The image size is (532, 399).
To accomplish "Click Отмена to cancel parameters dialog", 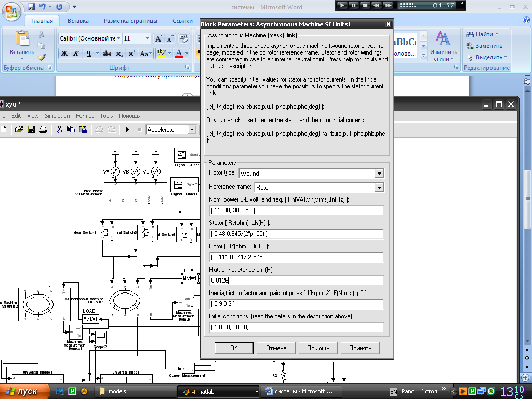I will [276, 348].
